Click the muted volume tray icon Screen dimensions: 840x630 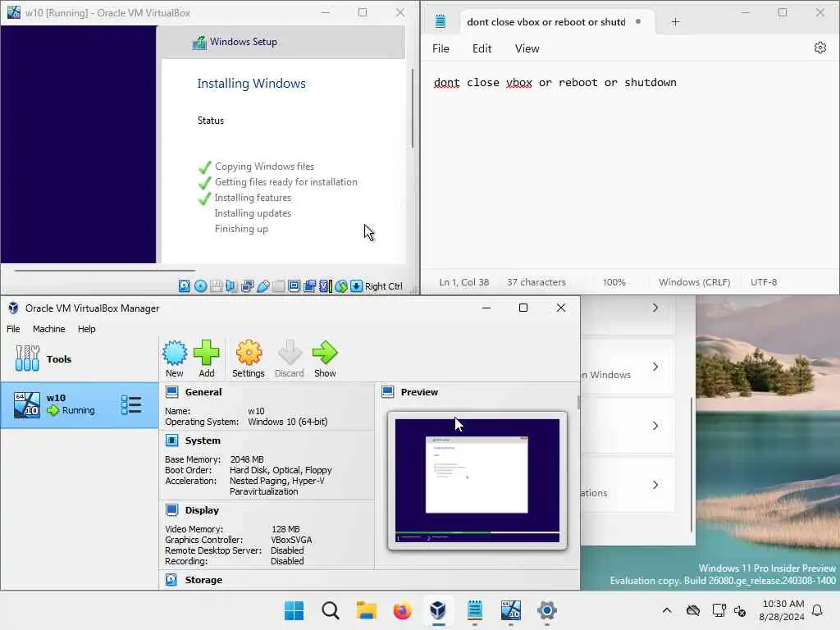[741, 610]
